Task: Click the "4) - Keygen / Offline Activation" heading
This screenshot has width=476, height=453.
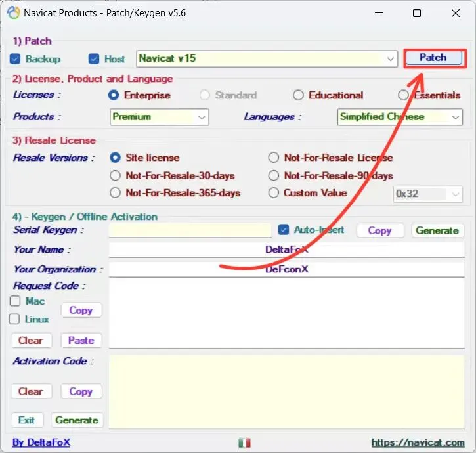Action: [x=85, y=217]
